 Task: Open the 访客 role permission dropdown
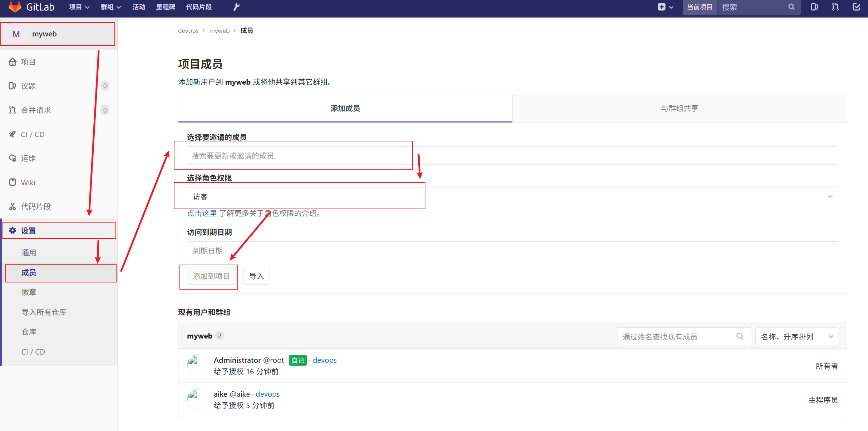pos(512,196)
